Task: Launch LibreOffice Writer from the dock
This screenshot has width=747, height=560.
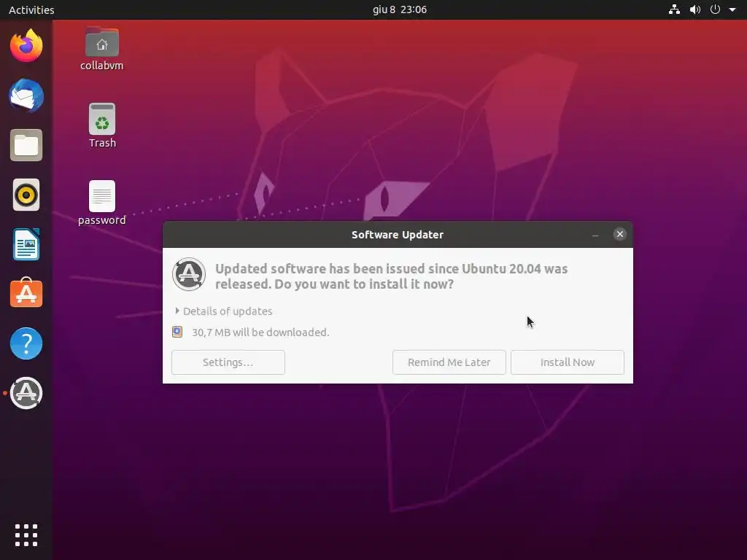Action: click(x=26, y=244)
